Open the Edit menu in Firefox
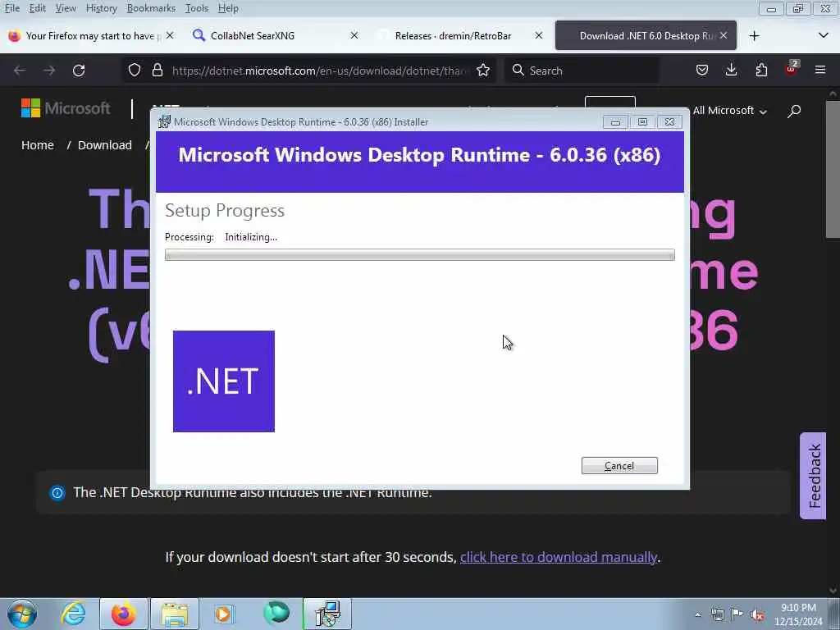The width and height of the screenshot is (840, 630). [37, 8]
